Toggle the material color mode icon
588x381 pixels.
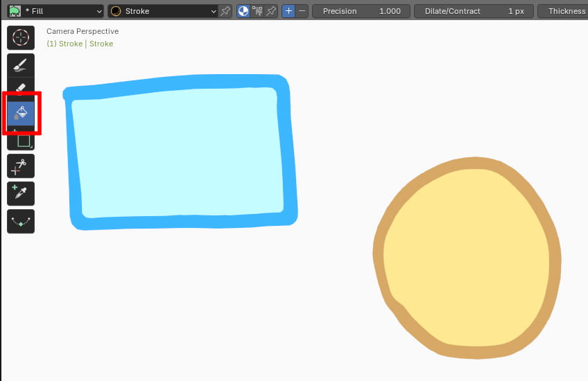point(243,11)
